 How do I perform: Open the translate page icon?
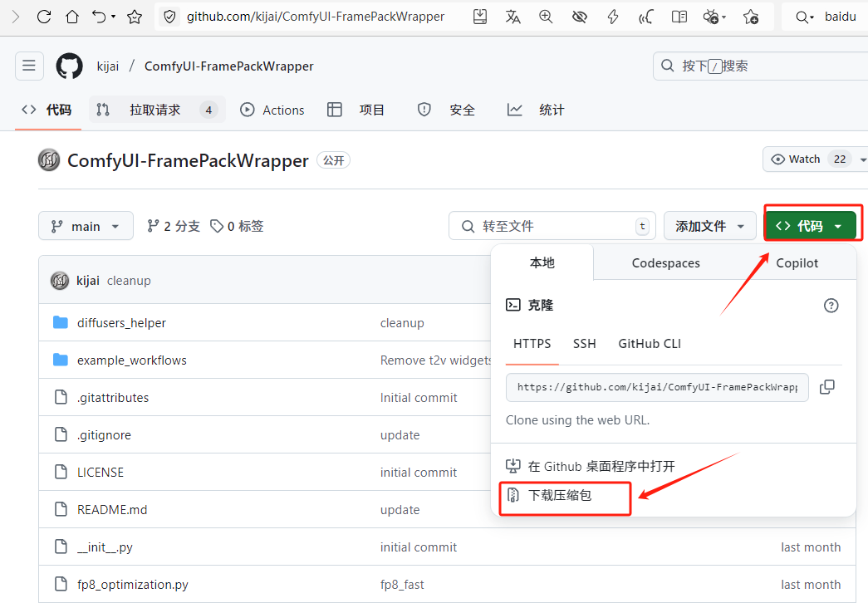point(512,17)
